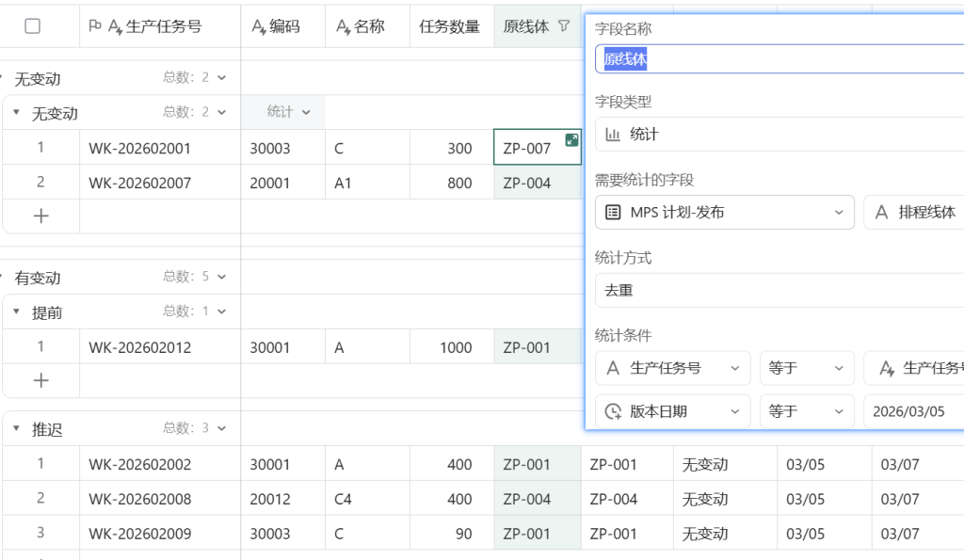Add a row under 无变动 group
Screen dimensions: 964x560
point(40,216)
